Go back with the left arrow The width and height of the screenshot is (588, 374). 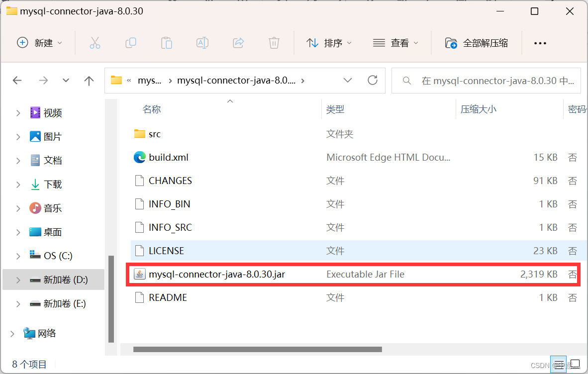[x=17, y=80]
